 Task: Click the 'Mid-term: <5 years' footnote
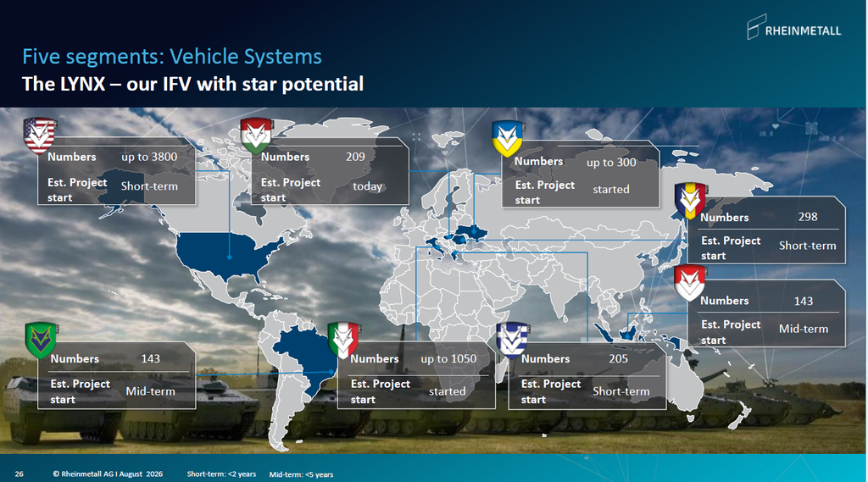click(301, 475)
